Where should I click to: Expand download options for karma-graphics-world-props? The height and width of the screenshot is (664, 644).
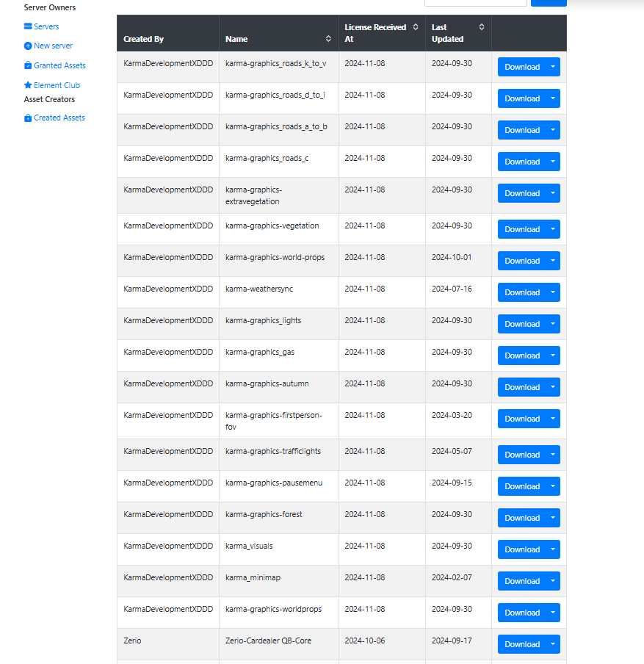point(553,261)
